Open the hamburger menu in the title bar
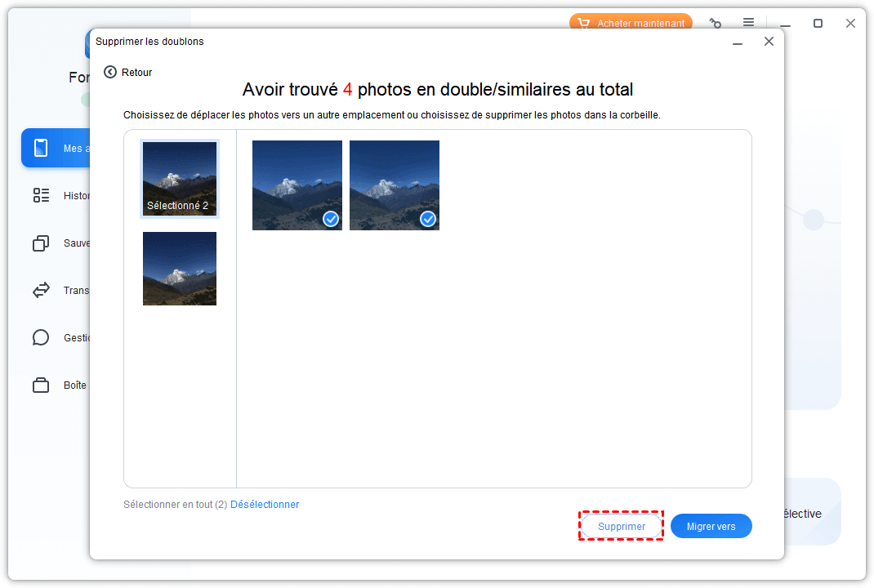The image size is (874, 588). pos(748,23)
